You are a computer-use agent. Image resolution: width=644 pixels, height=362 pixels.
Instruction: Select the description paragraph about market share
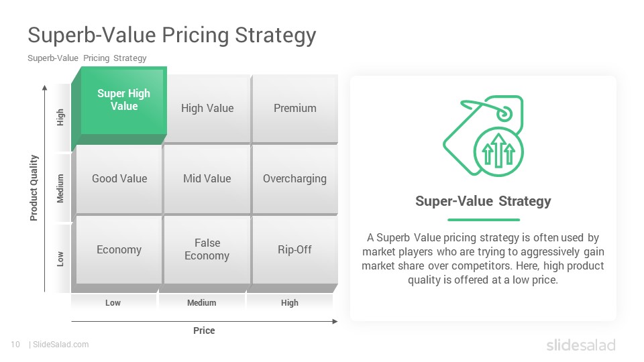[483, 259]
